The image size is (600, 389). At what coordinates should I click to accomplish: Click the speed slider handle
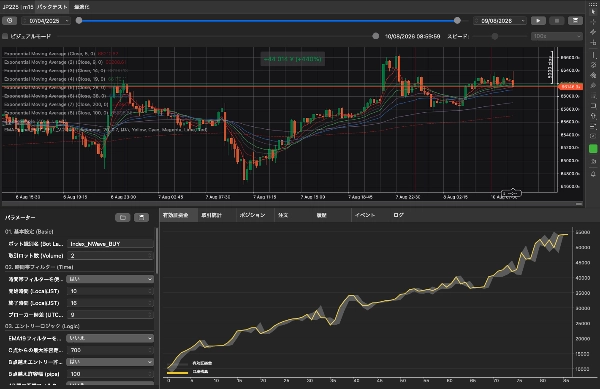click(495, 36)
